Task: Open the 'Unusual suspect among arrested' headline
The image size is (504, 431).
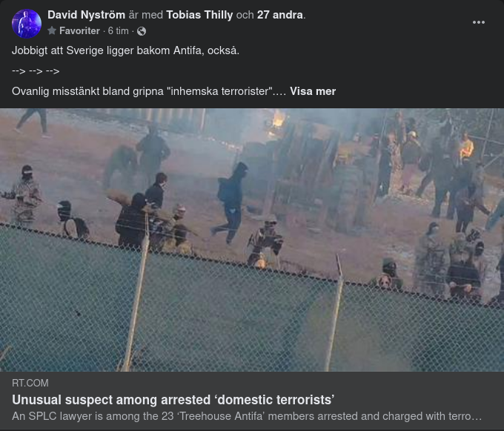Action: tap(173, 400)
